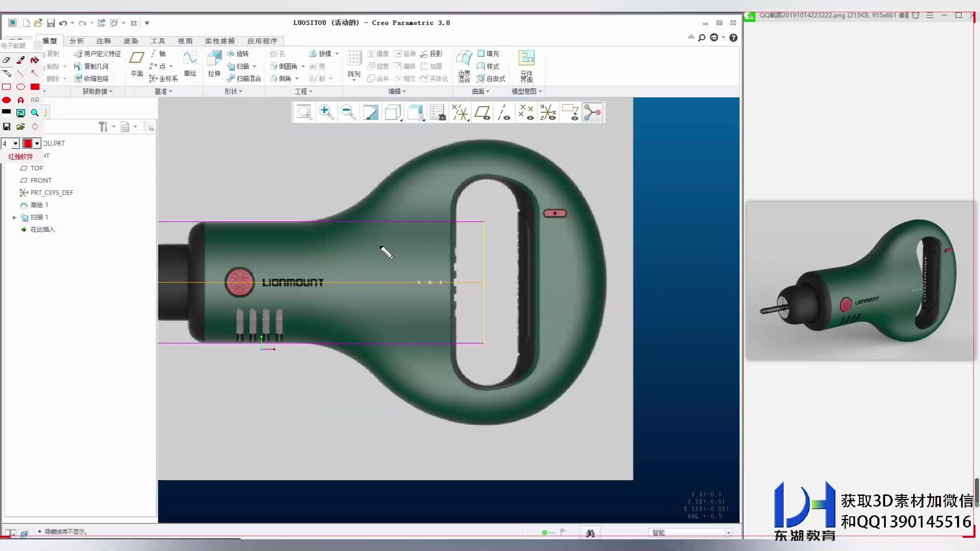Toggle spin center display
This screenshot has height=551, width=980.
[593, 112]
